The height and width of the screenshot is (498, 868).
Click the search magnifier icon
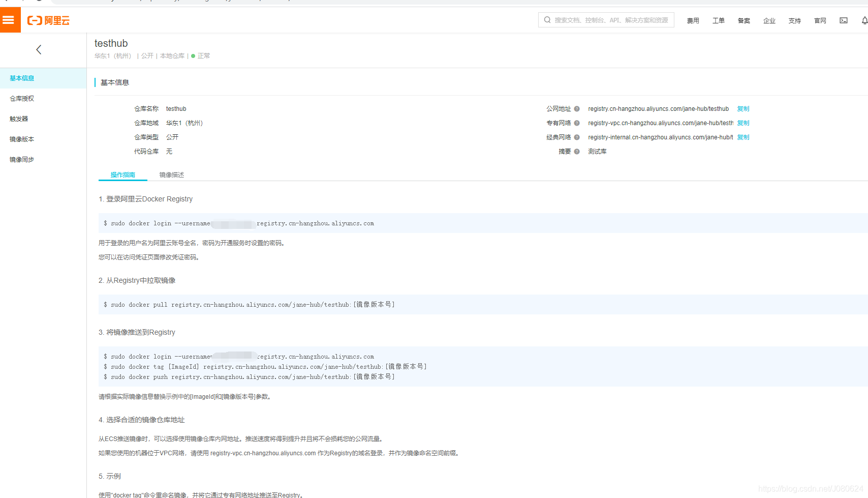[x=547, y=20]
